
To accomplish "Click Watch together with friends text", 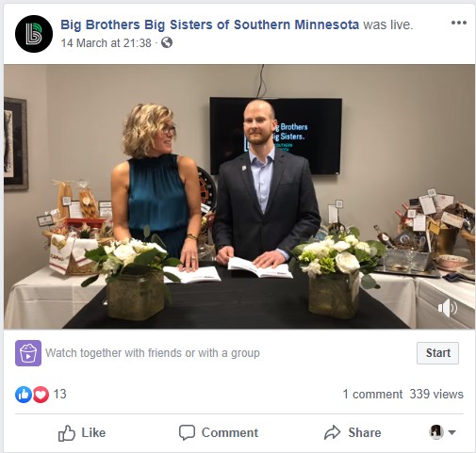I will [153, 353].
